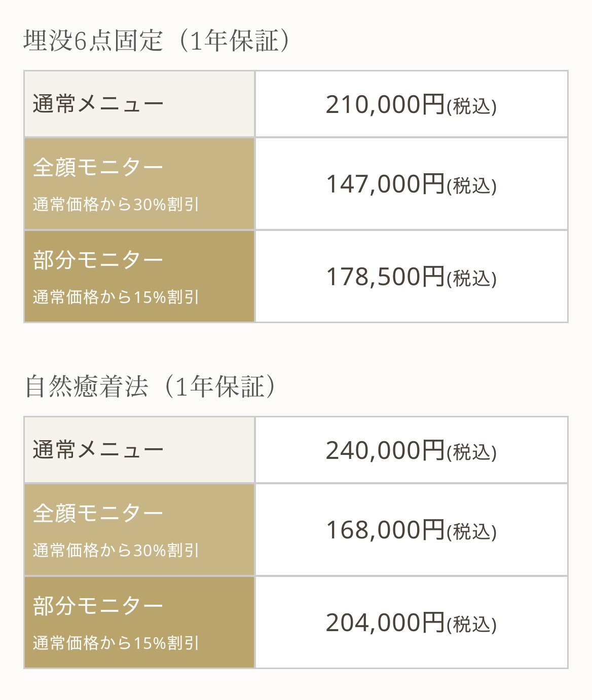Click the 147,000円 price

(x=385, y=184)
